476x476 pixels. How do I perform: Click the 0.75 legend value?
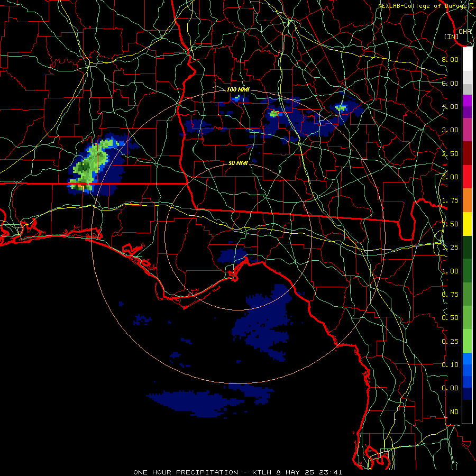click(x=450, y=295)
